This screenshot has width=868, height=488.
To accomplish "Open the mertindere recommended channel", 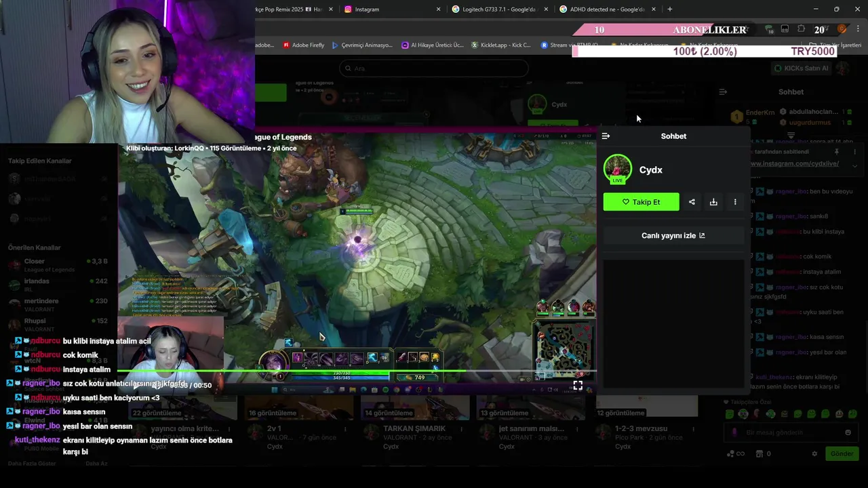I will pos(59,304).
